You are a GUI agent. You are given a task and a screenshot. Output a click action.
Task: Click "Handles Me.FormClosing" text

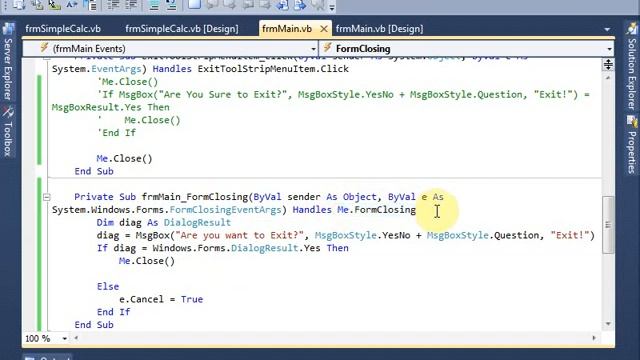pos(354,210)
